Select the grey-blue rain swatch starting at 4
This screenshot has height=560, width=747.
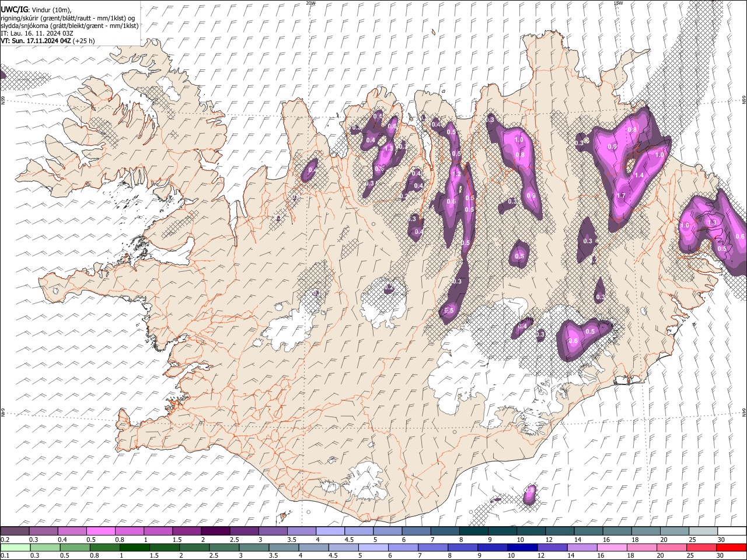(x=313, y=547)
